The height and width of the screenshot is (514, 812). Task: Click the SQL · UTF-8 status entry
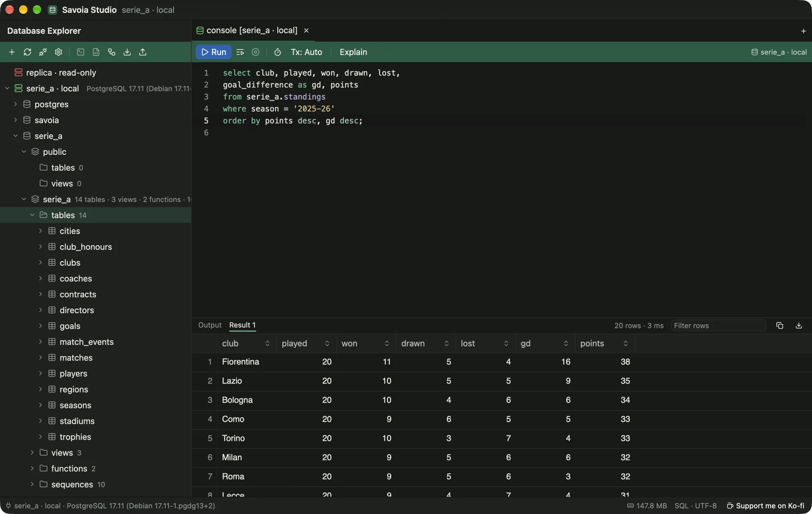click(x=695, y=505)
